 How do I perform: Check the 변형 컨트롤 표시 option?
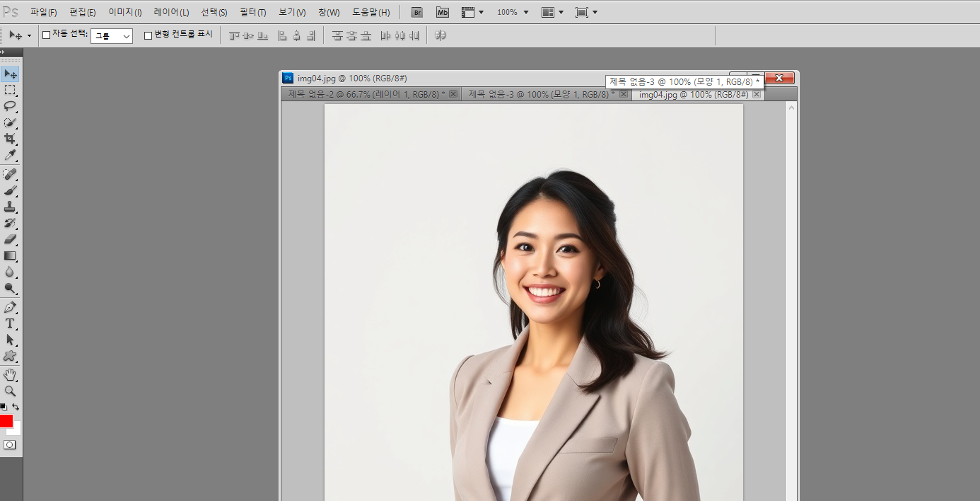pyautogui.click(x=148, y=35)
